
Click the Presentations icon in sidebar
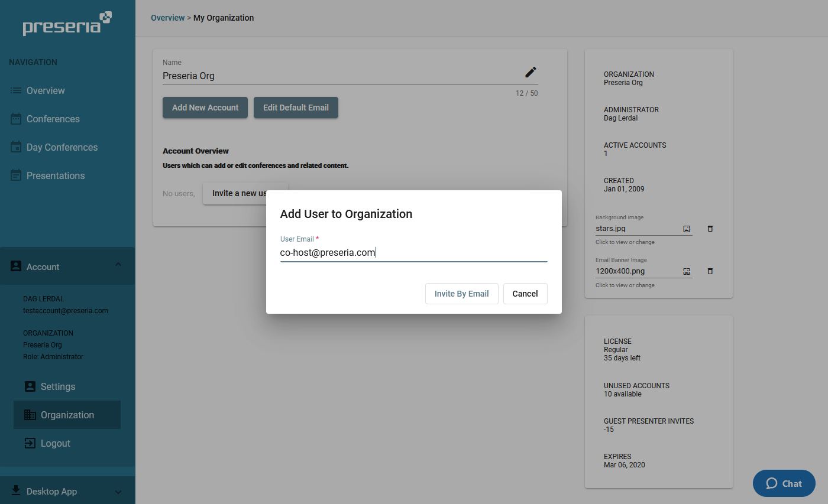pos(16,175)
